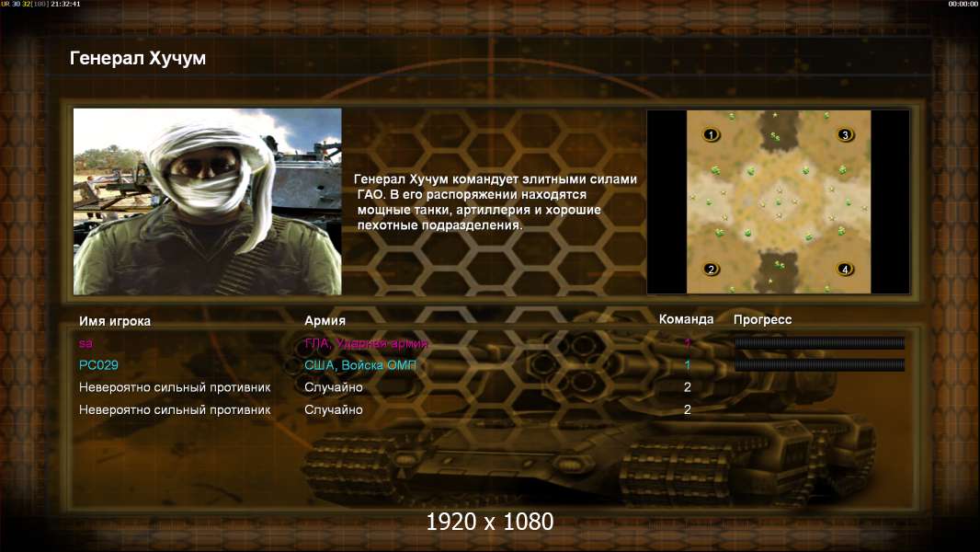This screenshot has width=980, height=552.
Task: Click the loading progress bar for PC029
Action: [x=819, y=364]
